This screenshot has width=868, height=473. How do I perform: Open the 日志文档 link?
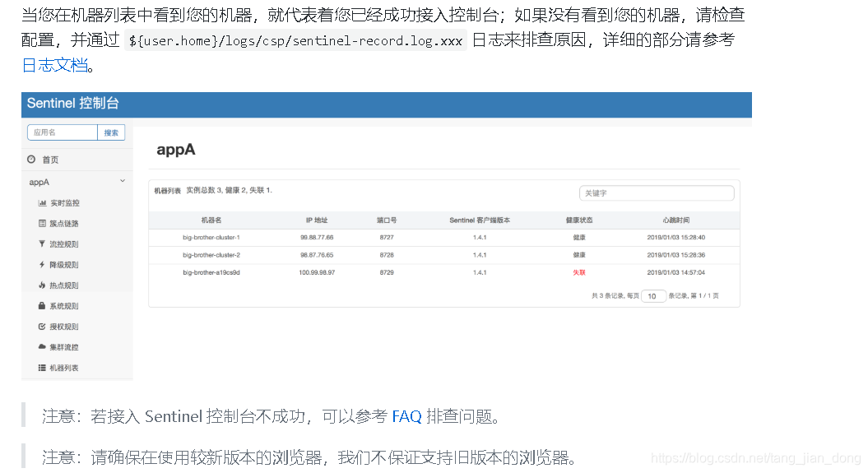pos(55,65)
